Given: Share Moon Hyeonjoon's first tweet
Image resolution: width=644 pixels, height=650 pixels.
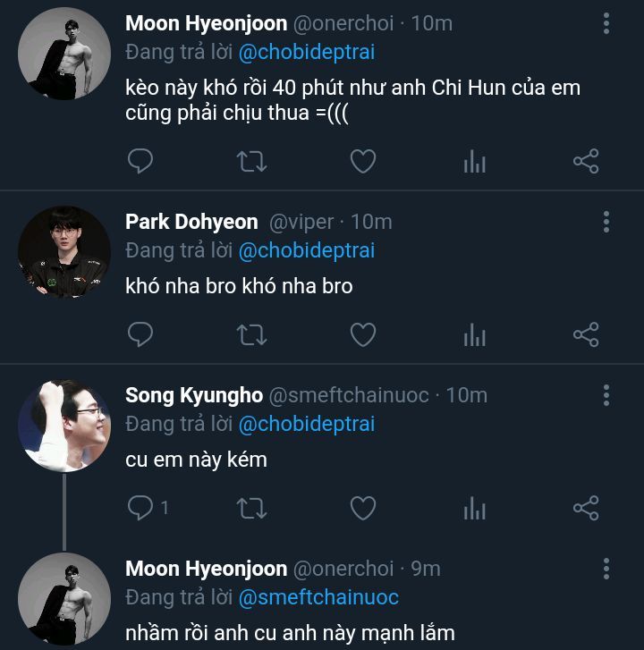Looking at the screenshot, I should (586, 162).
